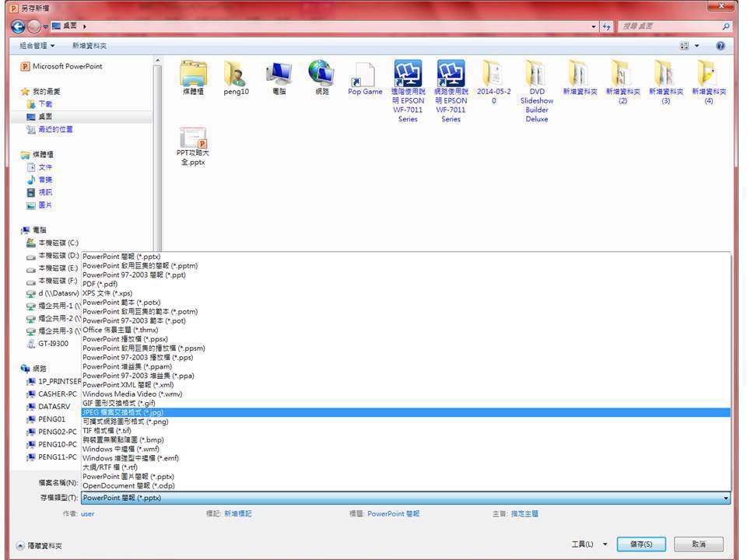Choose the PNG (*.png) format option
Screen dimensions: 747x560
406,422
